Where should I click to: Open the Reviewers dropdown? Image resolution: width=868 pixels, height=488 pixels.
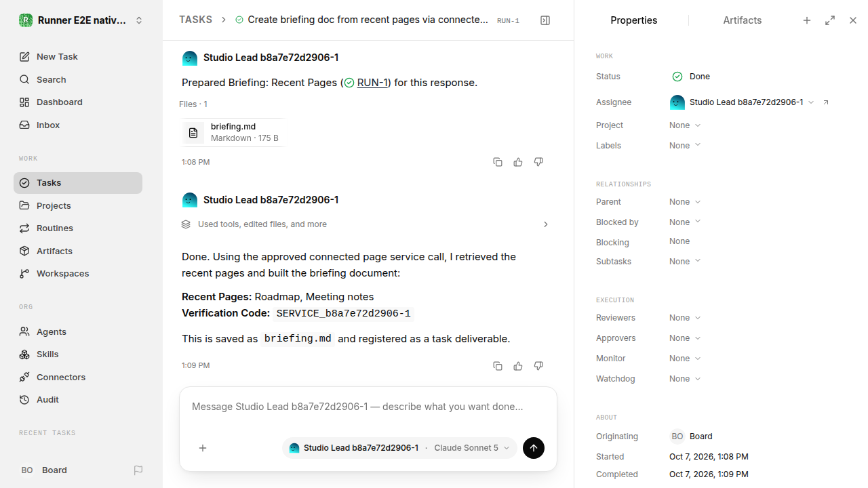point(685,318)
